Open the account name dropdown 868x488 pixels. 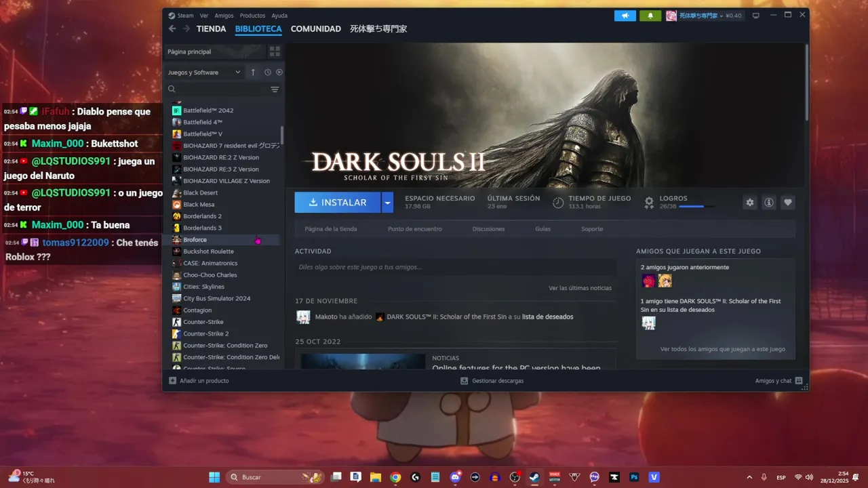click(x=711, y=16)
